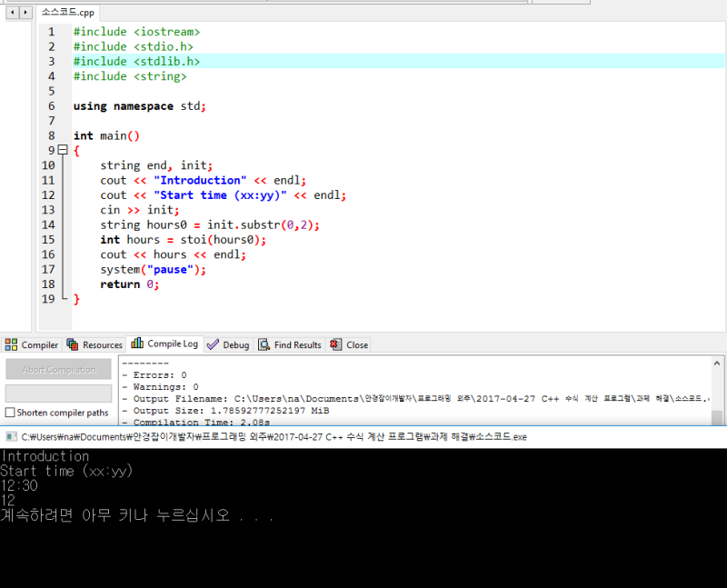Click the 'int main()' line
Viewport: 727px width, 588px height.
106,136
